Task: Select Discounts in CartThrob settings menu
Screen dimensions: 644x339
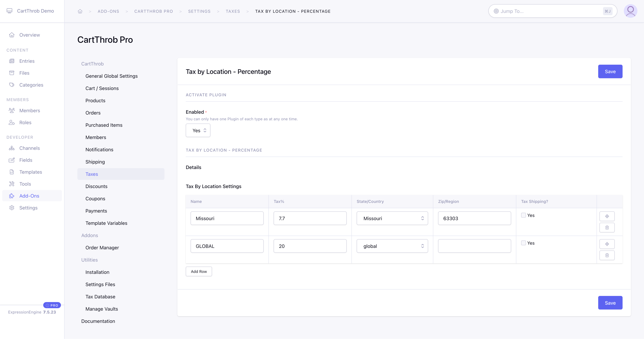Action: click(96, 186)
